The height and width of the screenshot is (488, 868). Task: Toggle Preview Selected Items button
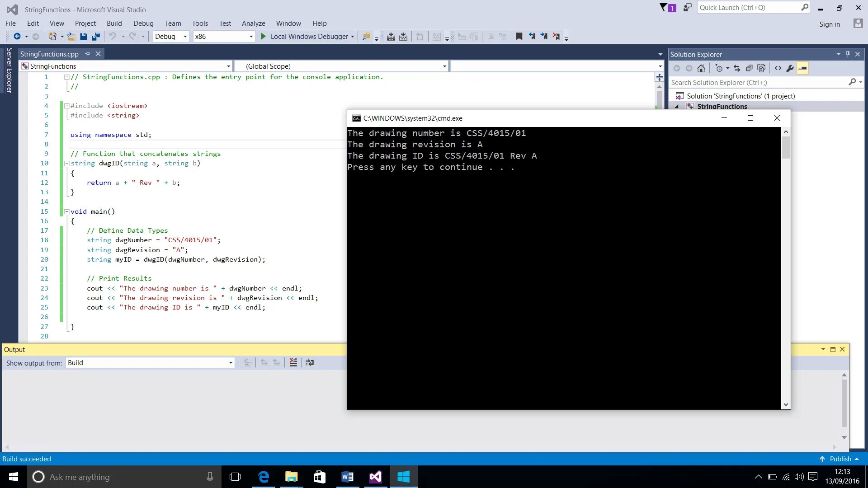[802, 68]
